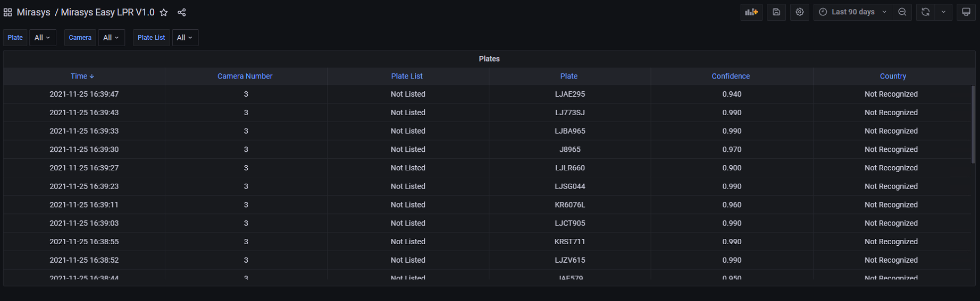
Task: Refresh the dashboard
Action: [x=926, y=12]
